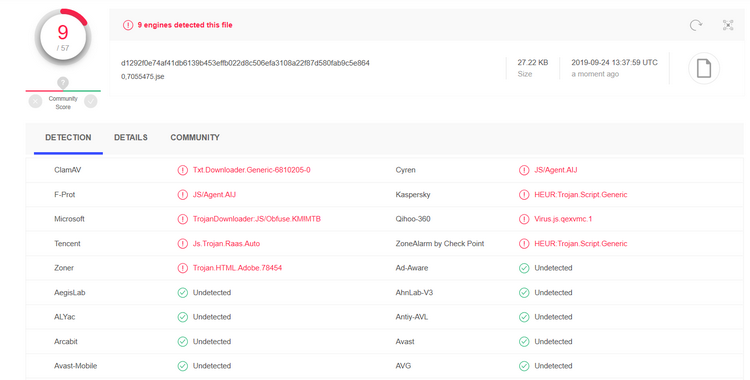This screenshot has width=750, height=380.
Task: Click the Zoner engine name
Action: click(x=64, y=268)
